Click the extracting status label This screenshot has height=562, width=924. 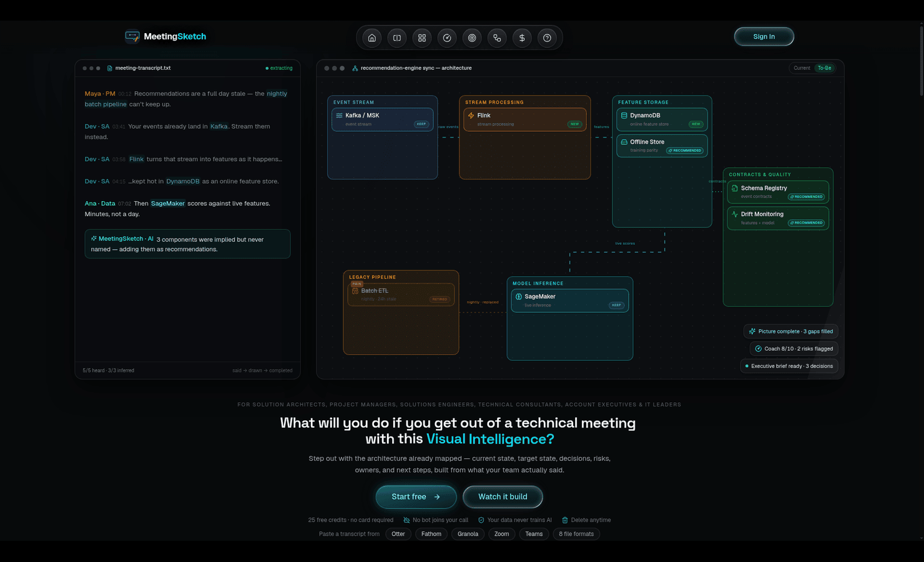tap(279, 68)
